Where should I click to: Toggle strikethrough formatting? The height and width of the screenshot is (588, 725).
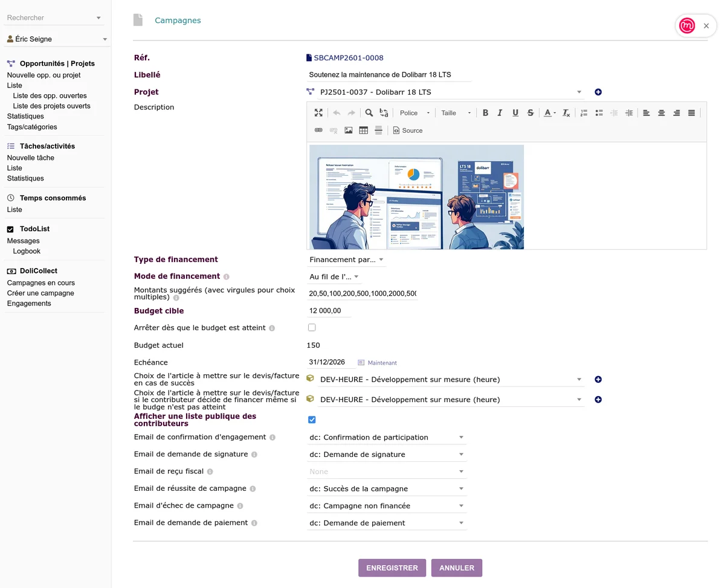tap(530, 113)
